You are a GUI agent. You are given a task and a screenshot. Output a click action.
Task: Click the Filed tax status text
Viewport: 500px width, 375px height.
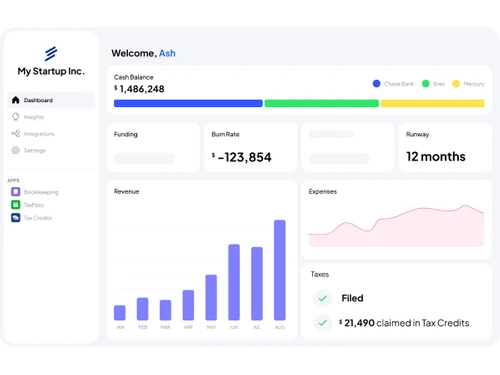coord(352,298)
